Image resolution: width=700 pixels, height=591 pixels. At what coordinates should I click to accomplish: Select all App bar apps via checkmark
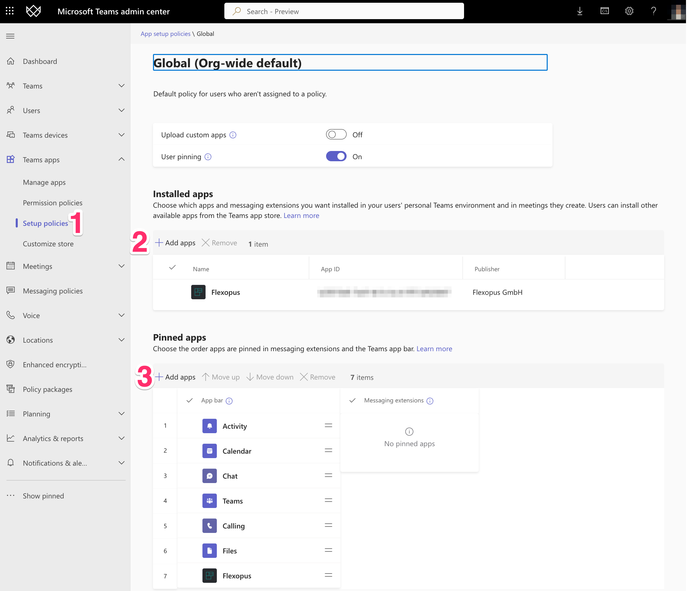pyautogui.click(x=190, y=400)
